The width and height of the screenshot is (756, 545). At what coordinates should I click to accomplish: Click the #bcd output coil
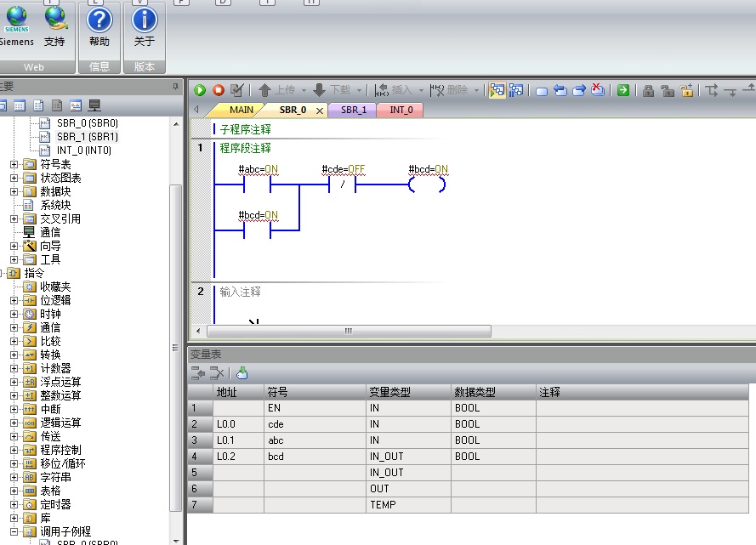pos(427,185)
